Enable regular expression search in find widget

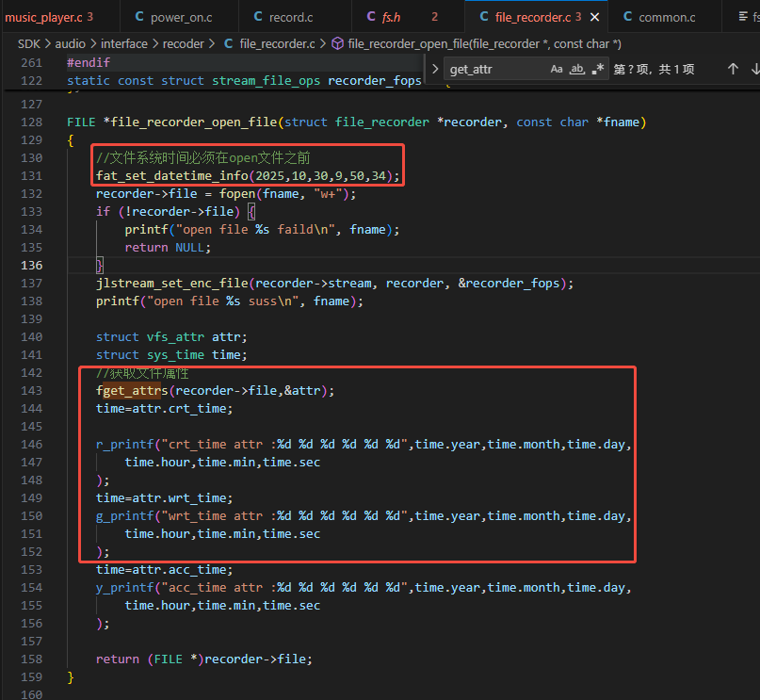coord(598,69)
